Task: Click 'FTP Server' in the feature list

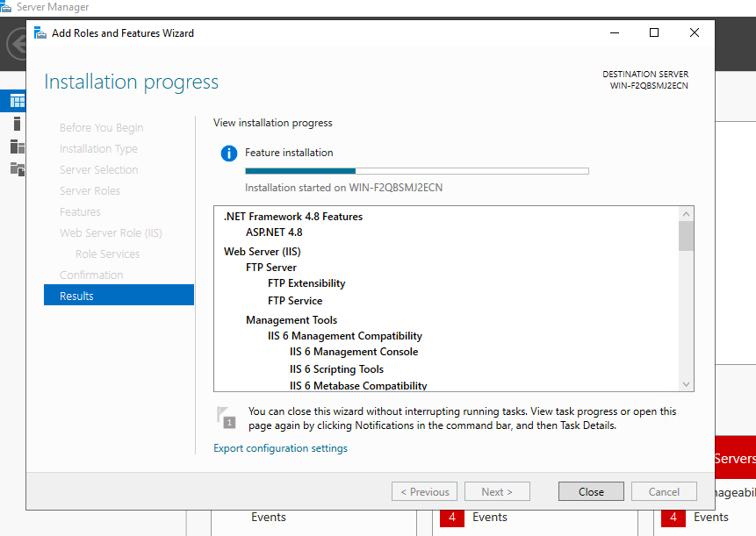Action: [271, 268]
